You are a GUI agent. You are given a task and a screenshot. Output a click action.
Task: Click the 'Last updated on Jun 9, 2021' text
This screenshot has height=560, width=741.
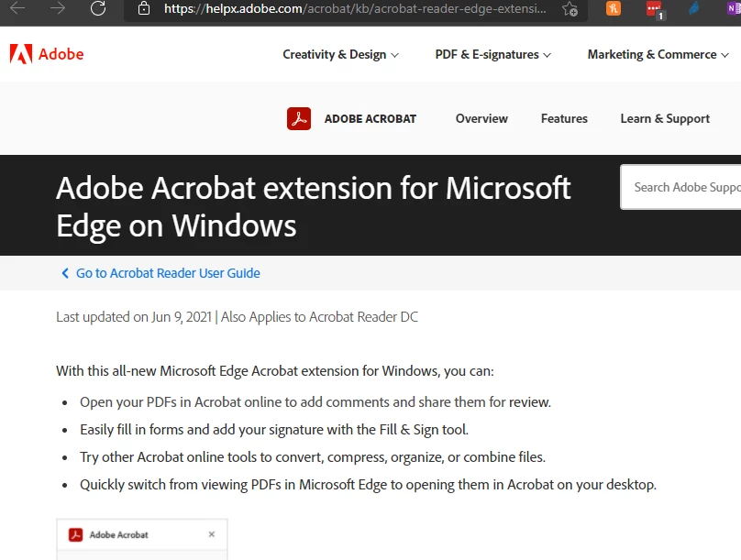coord(134,317)
